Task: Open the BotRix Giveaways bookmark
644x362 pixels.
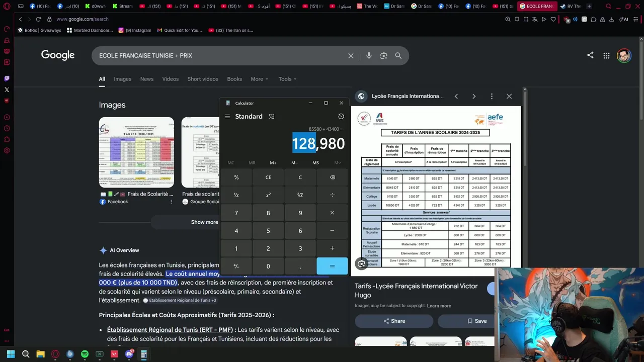Action: click(x=39, y=30)
